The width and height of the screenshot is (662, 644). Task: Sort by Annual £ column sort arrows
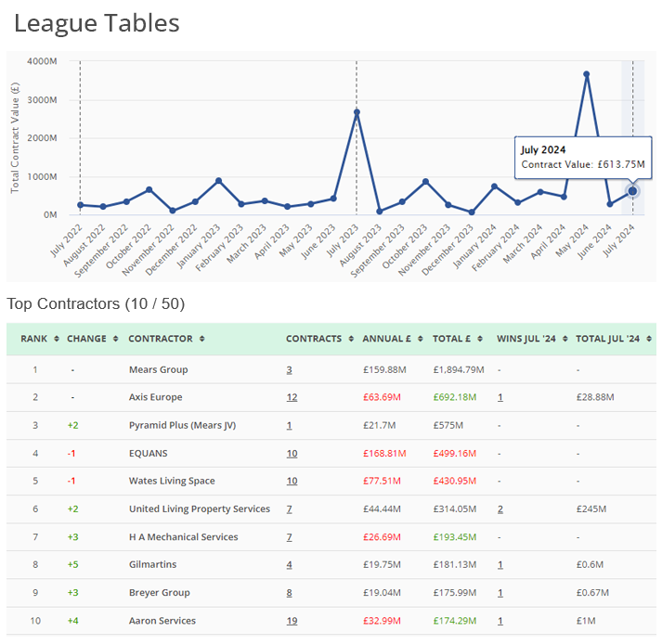[x=421, y=339]
